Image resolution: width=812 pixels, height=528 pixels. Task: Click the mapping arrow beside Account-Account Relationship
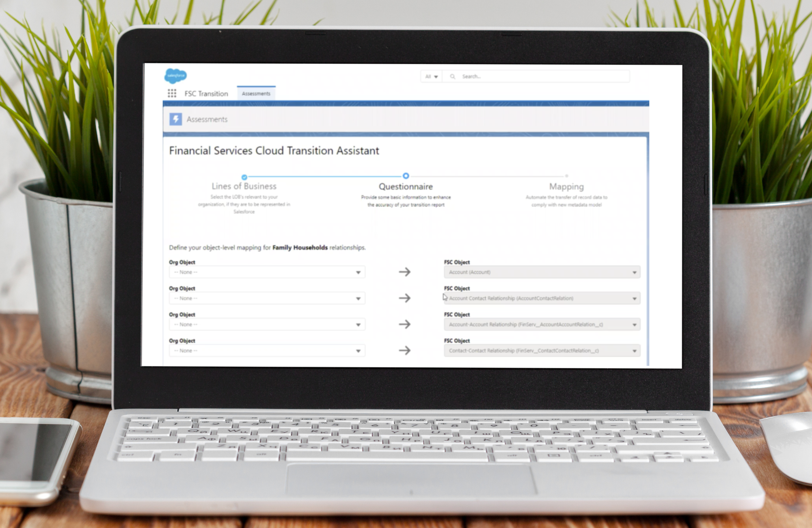404,324
